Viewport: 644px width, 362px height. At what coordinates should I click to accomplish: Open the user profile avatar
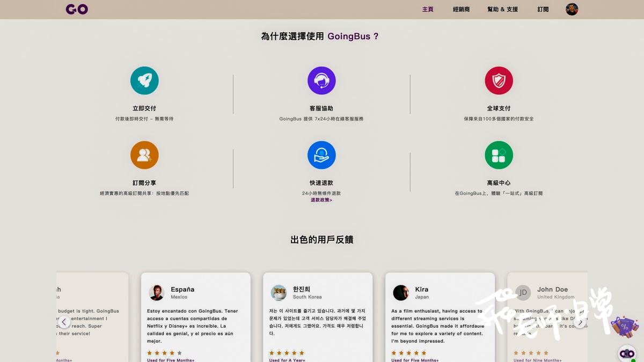(x=572, y=9)
